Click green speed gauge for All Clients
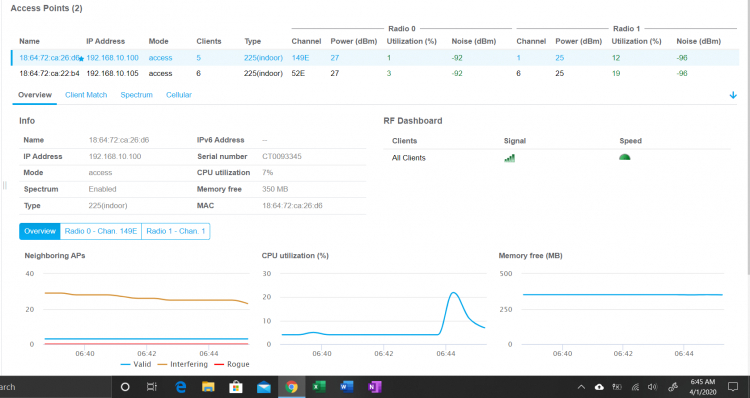This screenshot has width=750, height=398. [x=624, y=157]
